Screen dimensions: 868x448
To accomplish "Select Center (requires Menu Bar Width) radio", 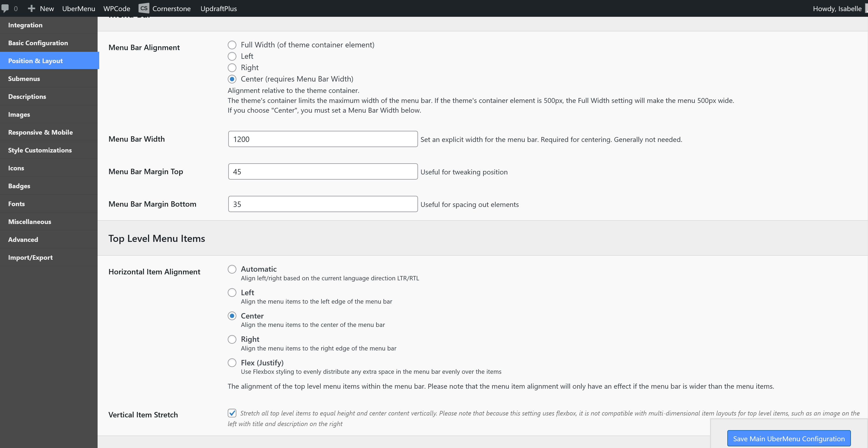I will (232, 79).
